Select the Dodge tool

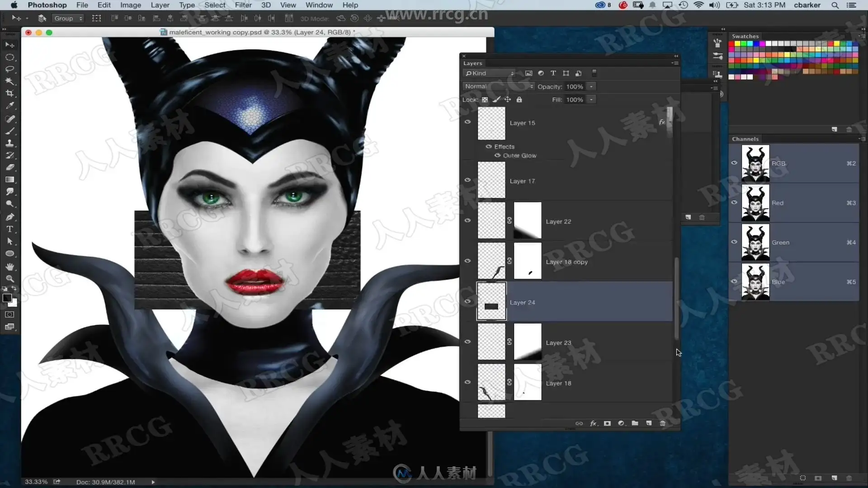[x=10, y=204]
